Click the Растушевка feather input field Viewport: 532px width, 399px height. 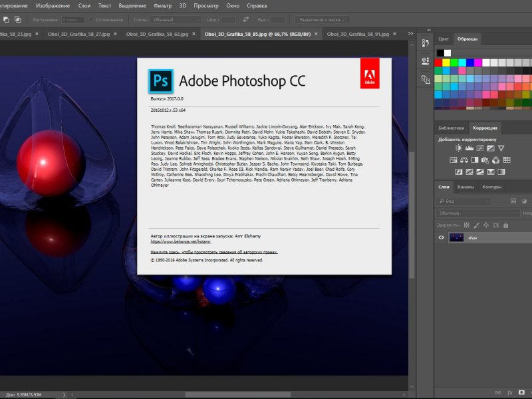73,20
